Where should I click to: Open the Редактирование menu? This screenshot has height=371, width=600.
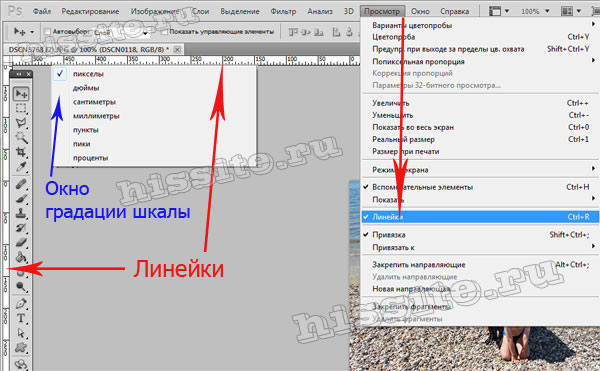click(x=90, y=11)
